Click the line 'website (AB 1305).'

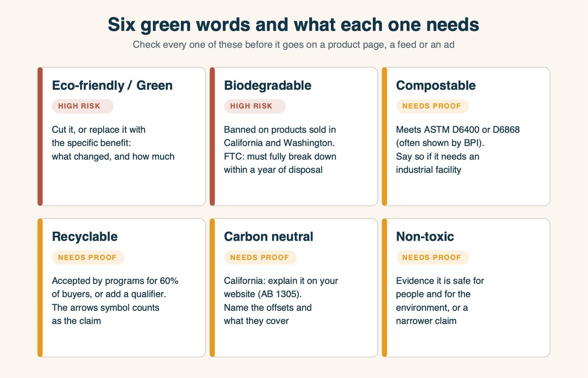263,294
